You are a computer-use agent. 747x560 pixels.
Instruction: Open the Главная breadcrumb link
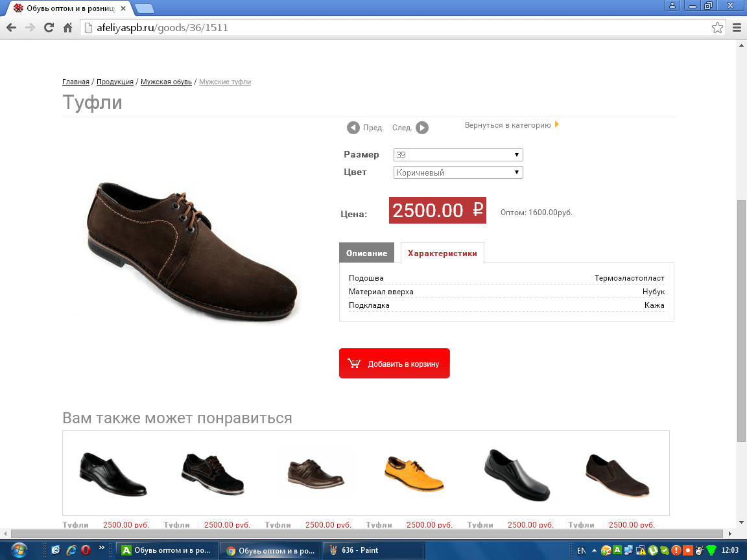pos(76,82)
